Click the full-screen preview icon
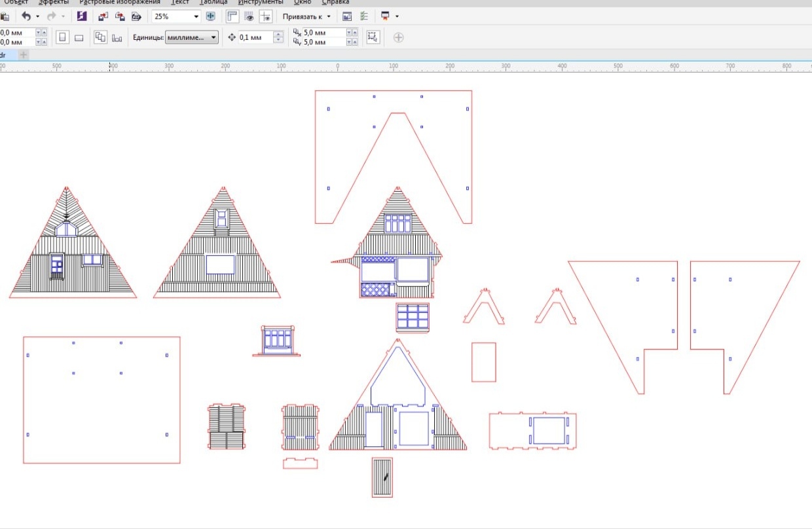The image size is (812, 529). tap(211, 16)
